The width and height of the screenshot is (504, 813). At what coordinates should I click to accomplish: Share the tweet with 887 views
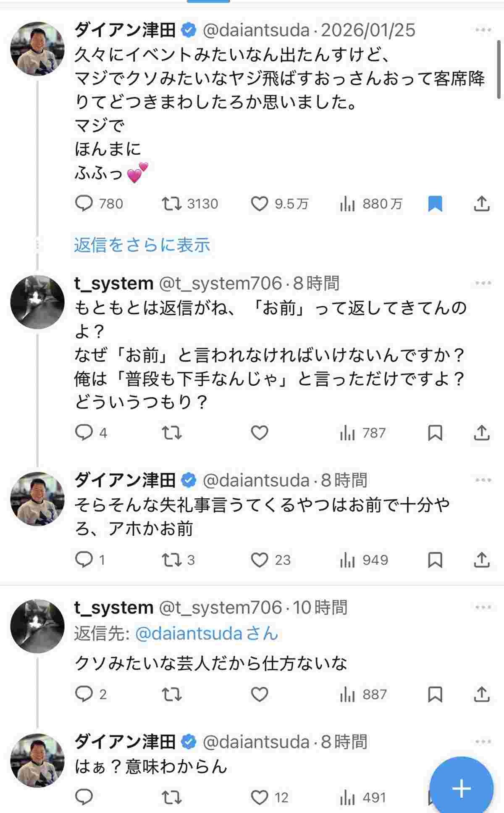(x=481, y=695)
